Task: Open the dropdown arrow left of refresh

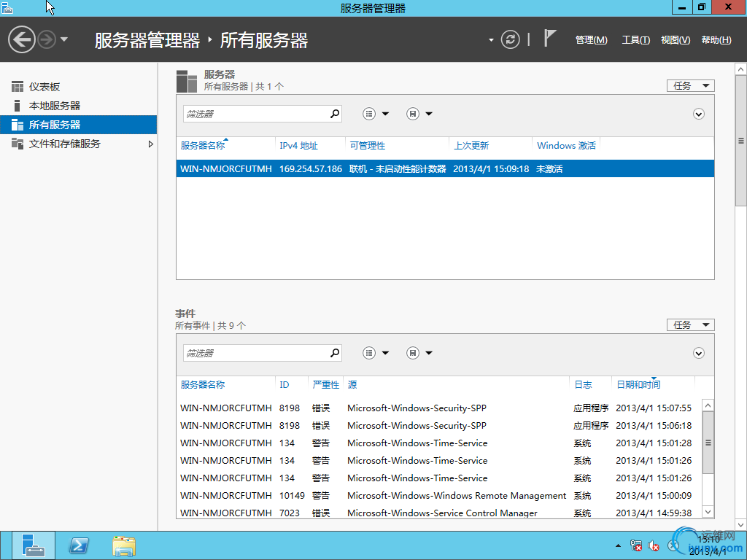Action: click(491, 40)
